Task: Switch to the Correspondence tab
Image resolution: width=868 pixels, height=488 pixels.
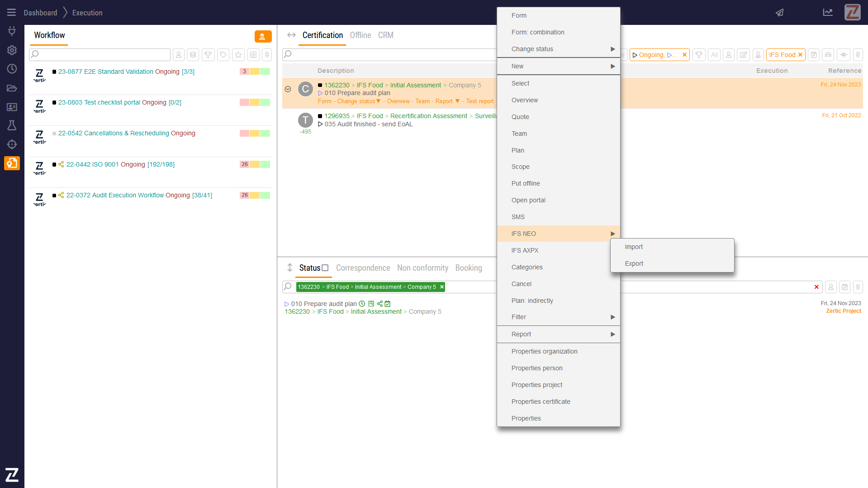Action: [363, 268]
